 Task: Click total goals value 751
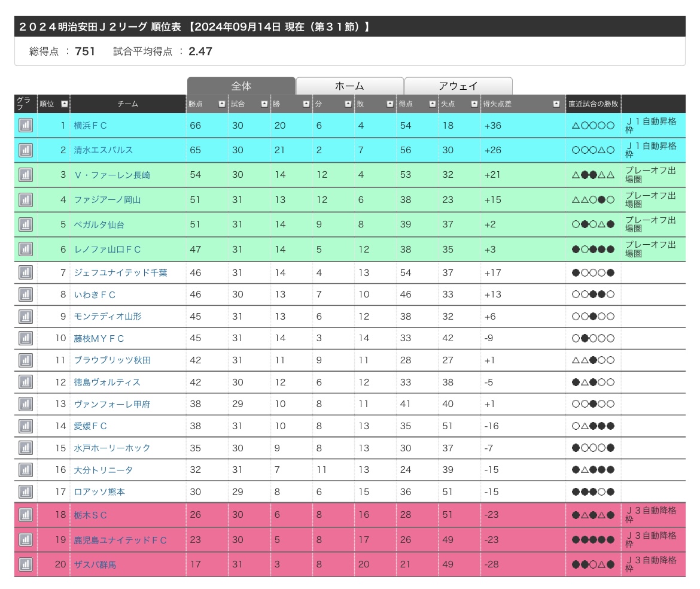tap(85, 51)
